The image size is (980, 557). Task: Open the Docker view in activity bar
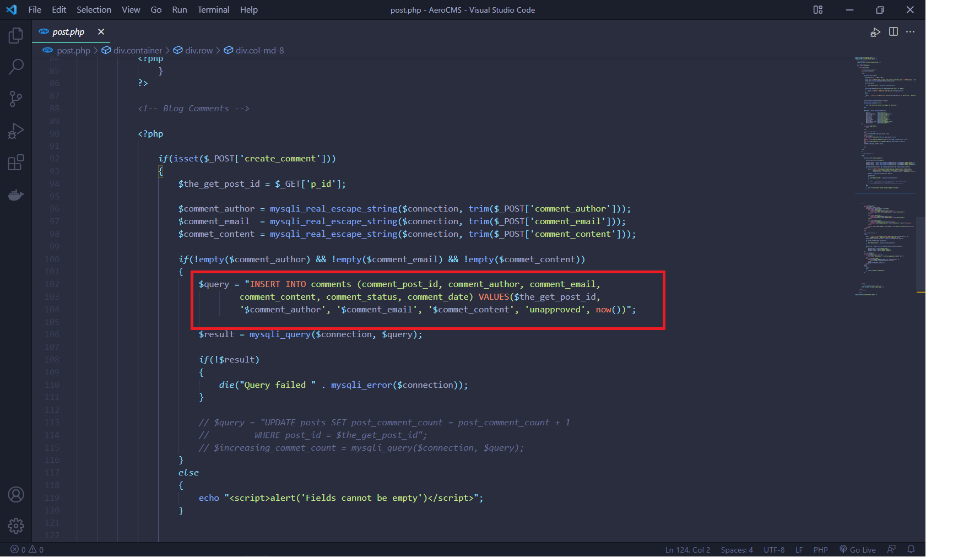[16, 194]
